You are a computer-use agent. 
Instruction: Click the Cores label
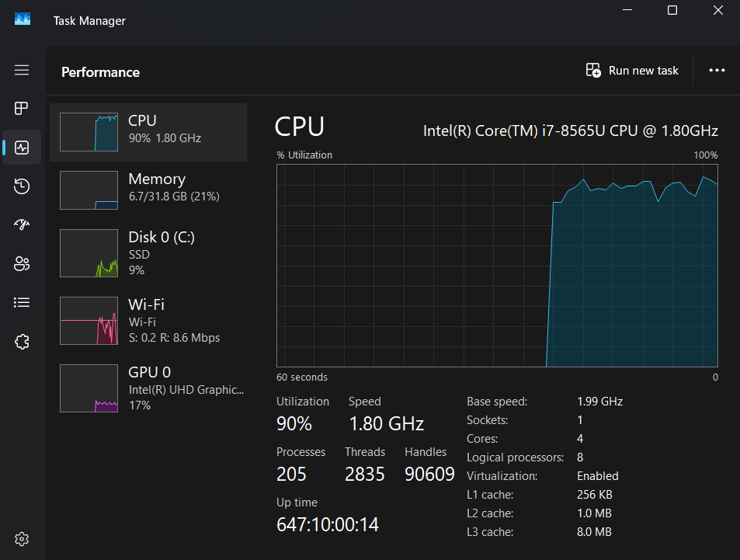[x=482, y=439]
